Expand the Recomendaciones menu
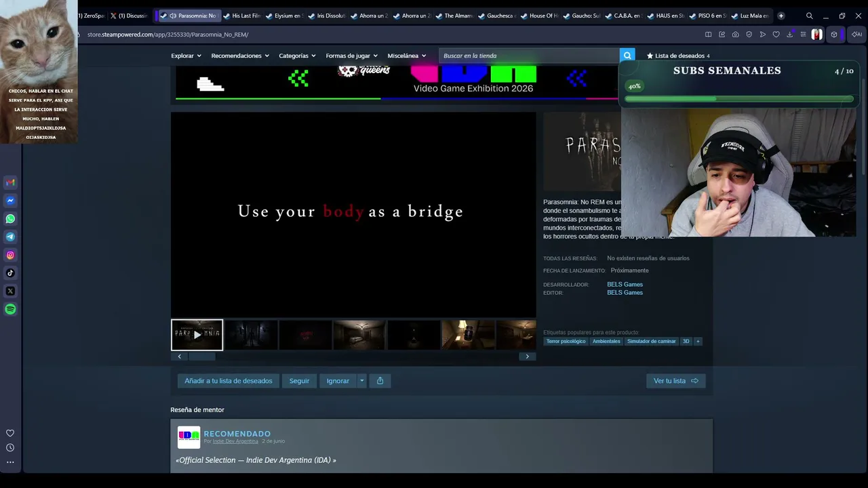The image size is (868, 488). click(x=240, y=56)
